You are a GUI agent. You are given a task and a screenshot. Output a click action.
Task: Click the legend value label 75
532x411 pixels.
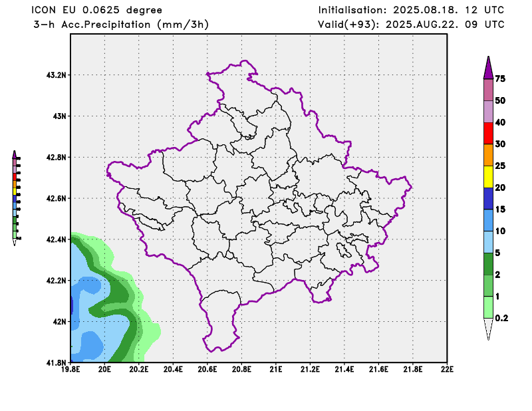coord(500,78)
